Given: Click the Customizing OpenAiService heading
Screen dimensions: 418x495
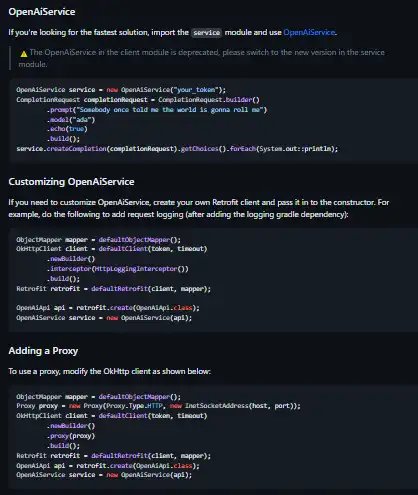Looking at the screenshot, I should 71,182.
